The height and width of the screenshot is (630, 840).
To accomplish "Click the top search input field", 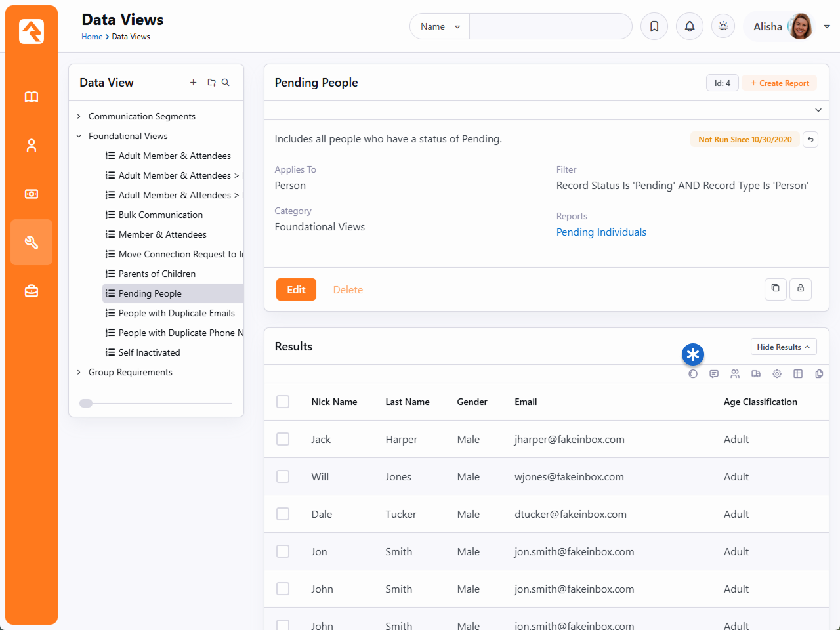I will tap(550, 27).
